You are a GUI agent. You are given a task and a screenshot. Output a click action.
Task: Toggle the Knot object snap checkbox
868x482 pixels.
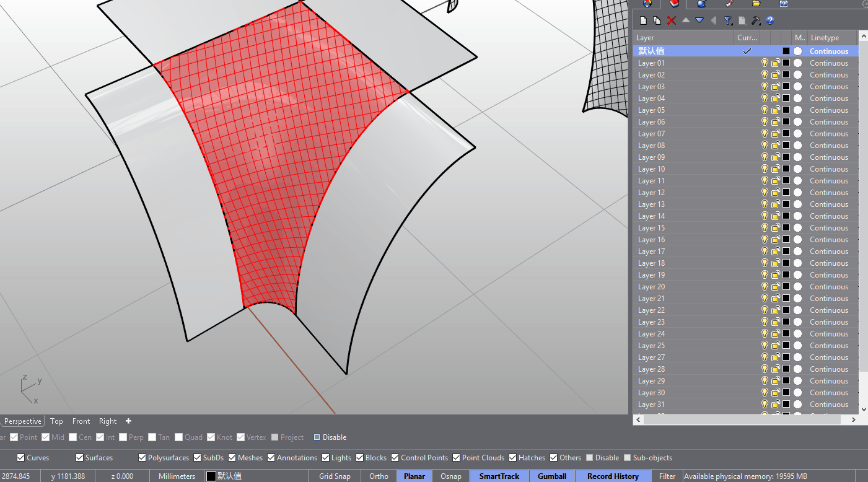point(211,437)
